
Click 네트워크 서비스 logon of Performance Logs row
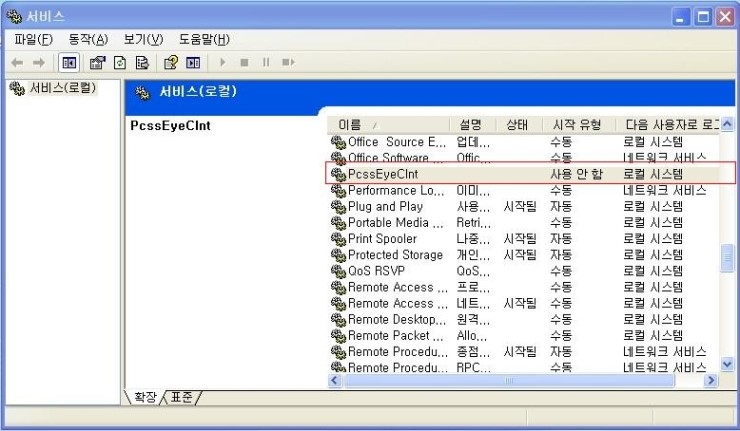pos(664,190)
